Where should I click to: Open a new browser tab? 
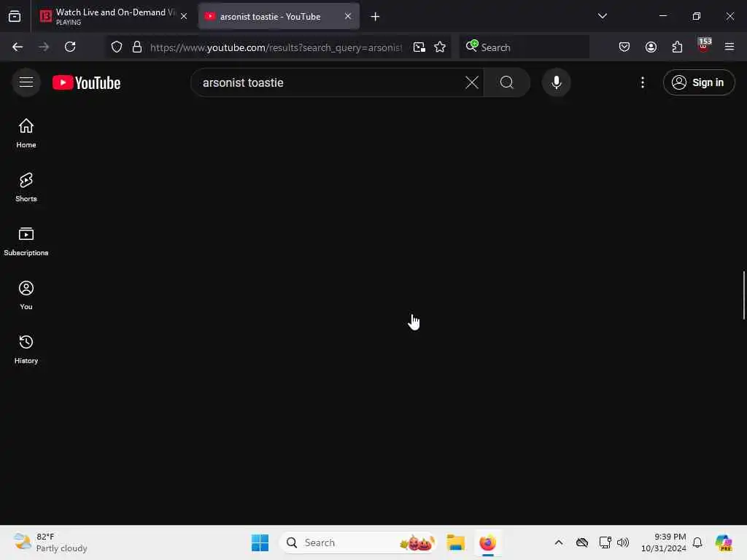pos(375,17)
